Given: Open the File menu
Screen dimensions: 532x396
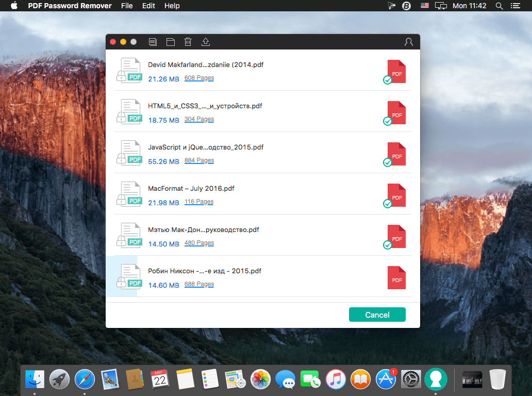Looking at the screenshot, I should click(126, 6).
